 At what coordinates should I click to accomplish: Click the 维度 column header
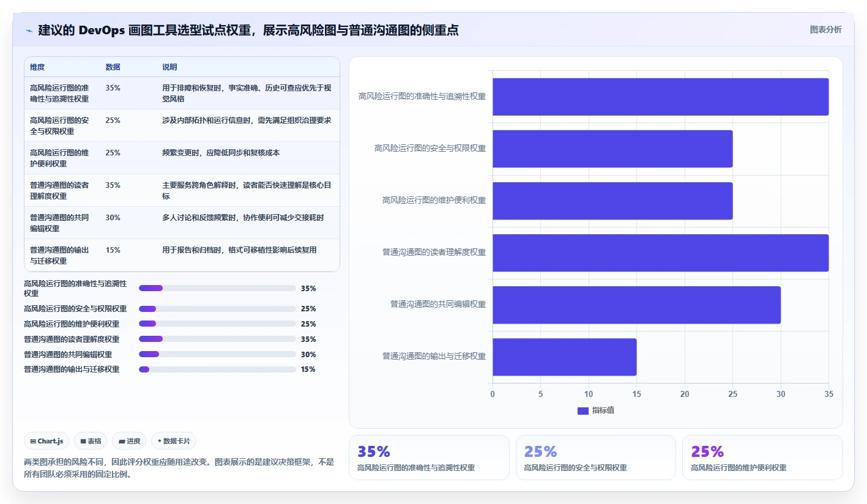click(37, 67)
